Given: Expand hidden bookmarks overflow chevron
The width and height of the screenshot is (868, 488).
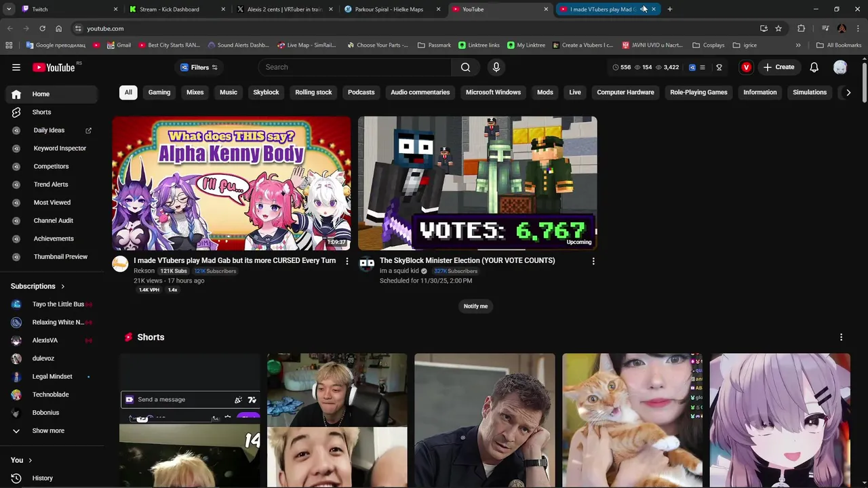Looking at the screenshot, I should click(798, 45).
